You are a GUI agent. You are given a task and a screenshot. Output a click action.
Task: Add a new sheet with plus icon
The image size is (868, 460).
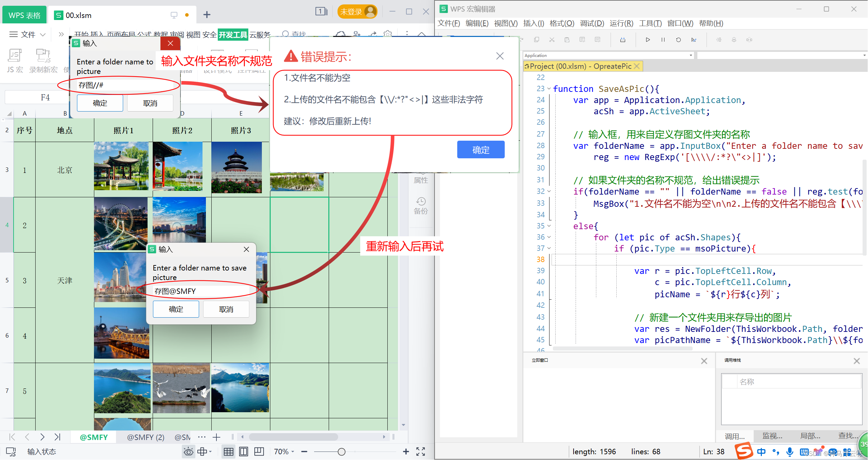coord(216,437)
